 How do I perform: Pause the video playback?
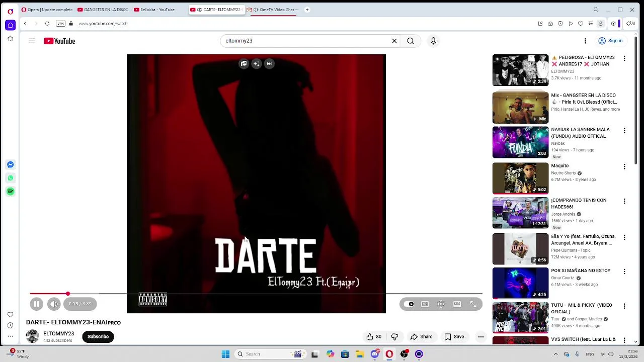tap(36, 304)
